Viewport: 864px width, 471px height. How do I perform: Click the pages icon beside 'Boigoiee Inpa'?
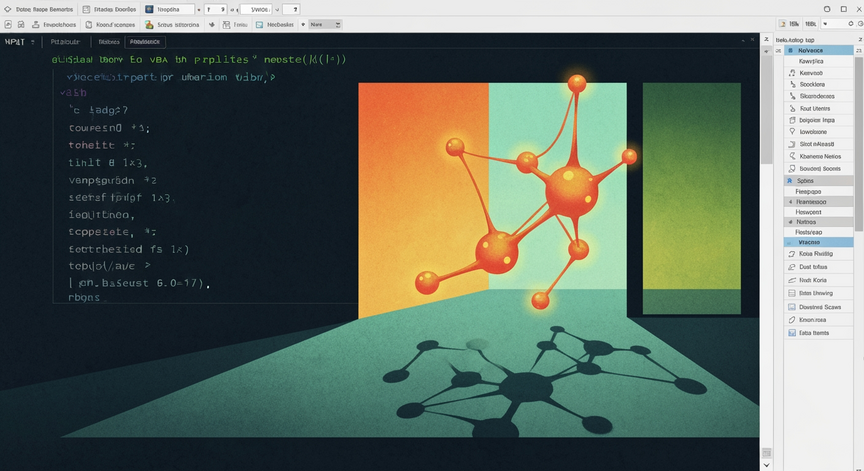(x=792, y=120)
